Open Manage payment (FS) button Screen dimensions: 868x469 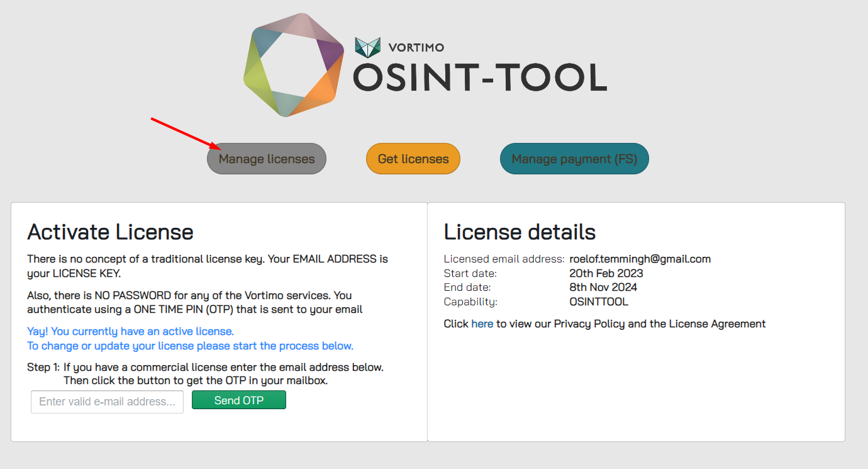[x=574, y=159]
